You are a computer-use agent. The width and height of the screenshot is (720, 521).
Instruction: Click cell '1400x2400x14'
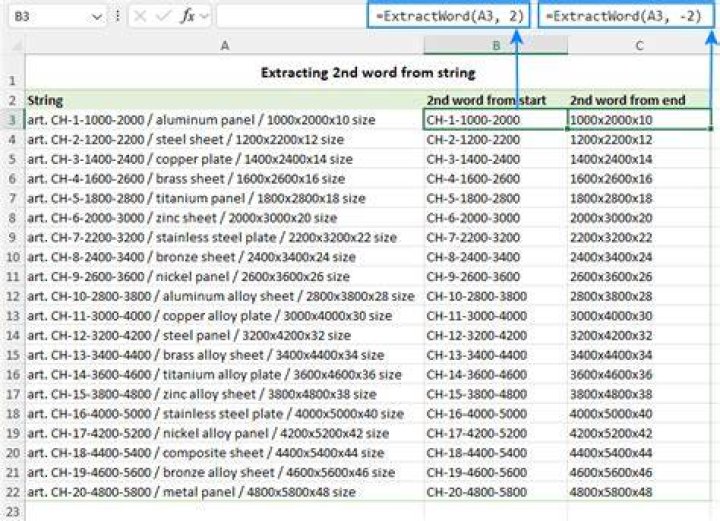pos(639,159)
